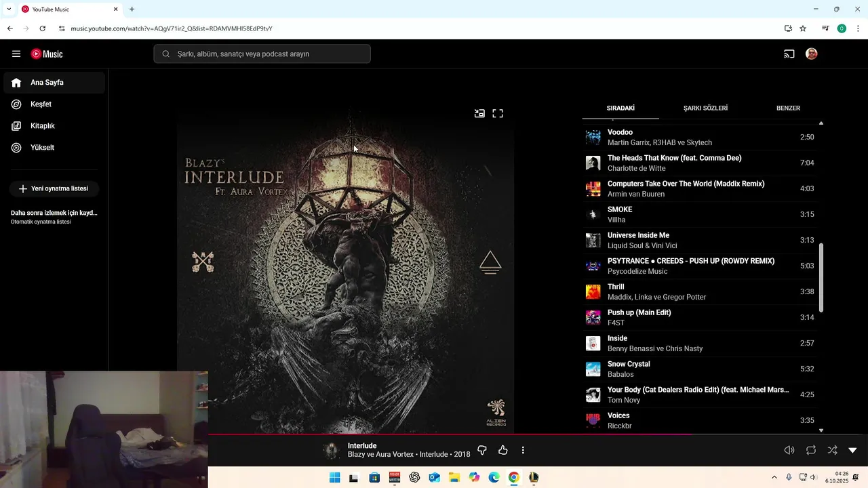Play The Heads That Know from queue
Screen dimensions: 868x488
700,163
